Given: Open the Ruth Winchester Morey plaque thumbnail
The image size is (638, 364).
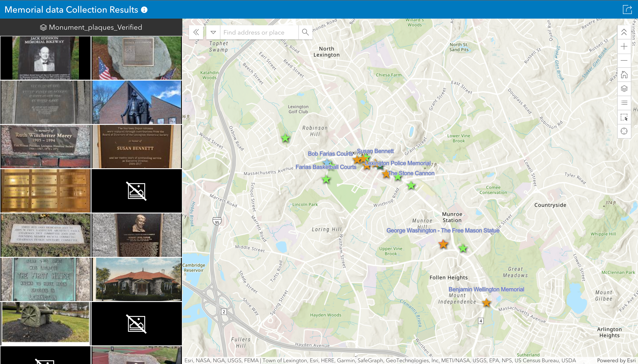Looking at the screenshot, I should coord(45,147).
